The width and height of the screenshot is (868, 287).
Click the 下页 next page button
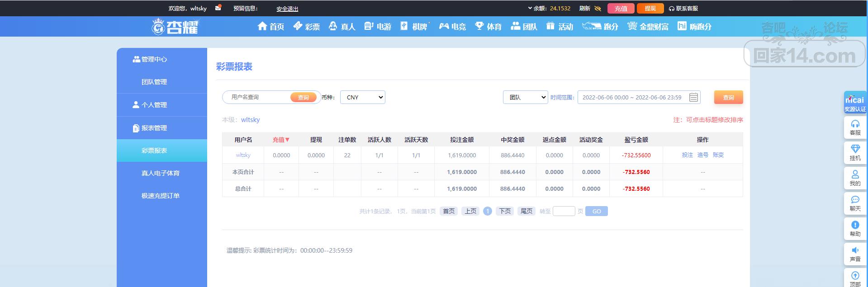[505, 211]
